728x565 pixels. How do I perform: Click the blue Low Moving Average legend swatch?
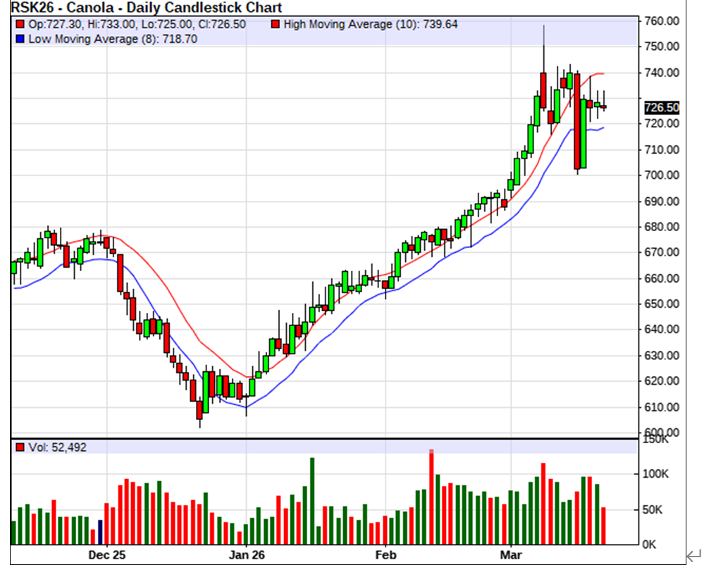pyautogui.click(x=20, y=39)
